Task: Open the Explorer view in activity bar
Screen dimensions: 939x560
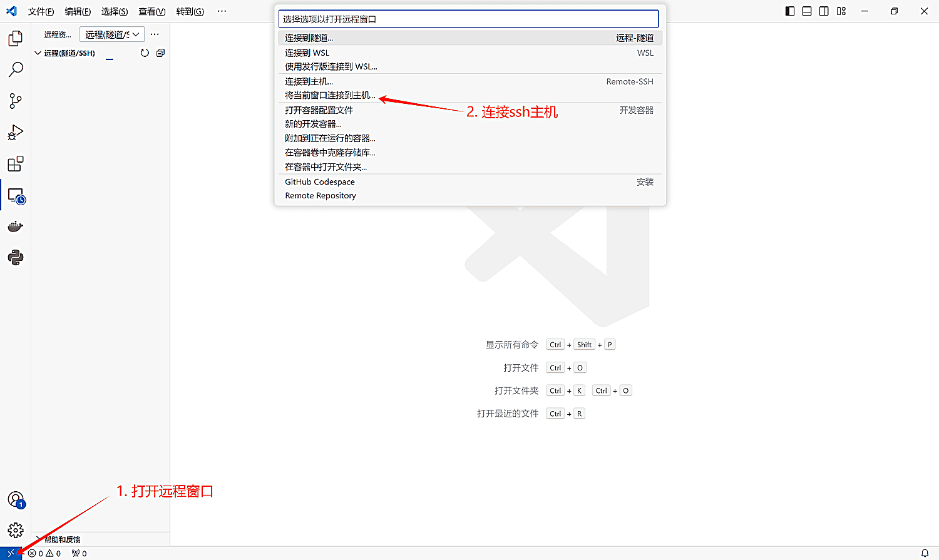Action: point(16,39)
